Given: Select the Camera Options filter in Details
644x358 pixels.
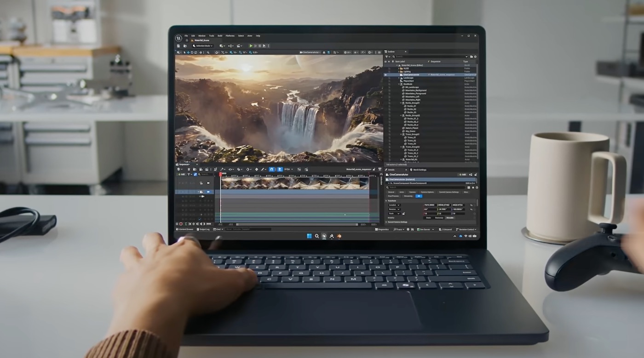Looking at the screenshot, I should 427,192.
